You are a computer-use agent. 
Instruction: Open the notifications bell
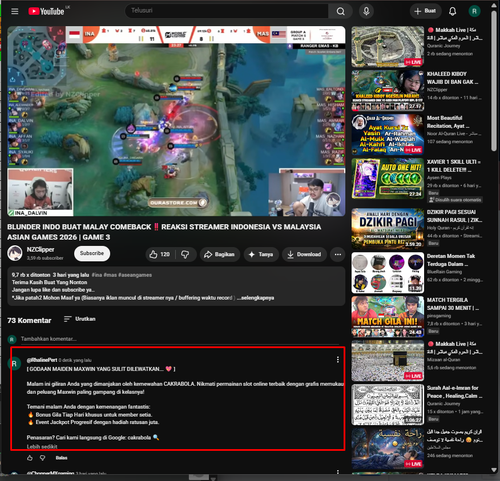[452, 11]
